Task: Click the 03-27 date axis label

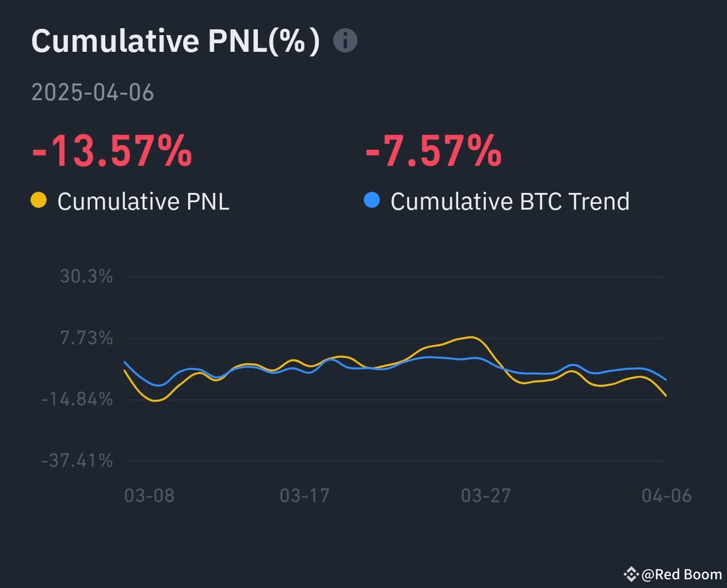Action: pos(486,495)
